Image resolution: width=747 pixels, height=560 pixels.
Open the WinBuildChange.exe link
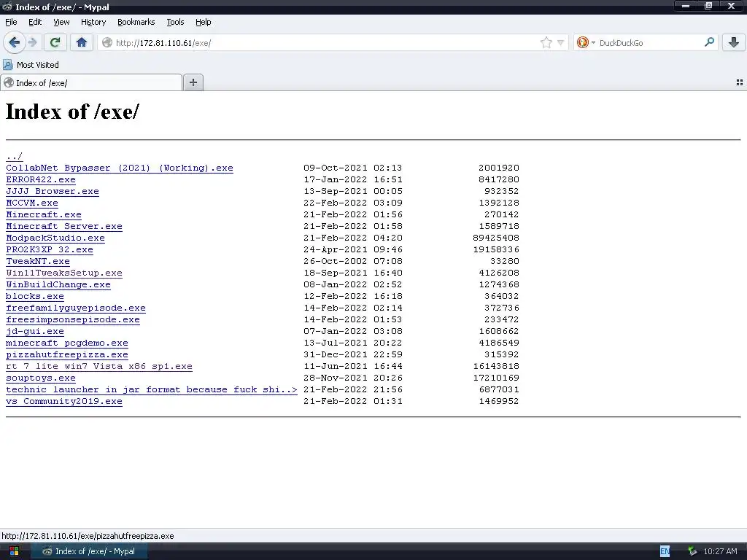(x=58, y=285)
